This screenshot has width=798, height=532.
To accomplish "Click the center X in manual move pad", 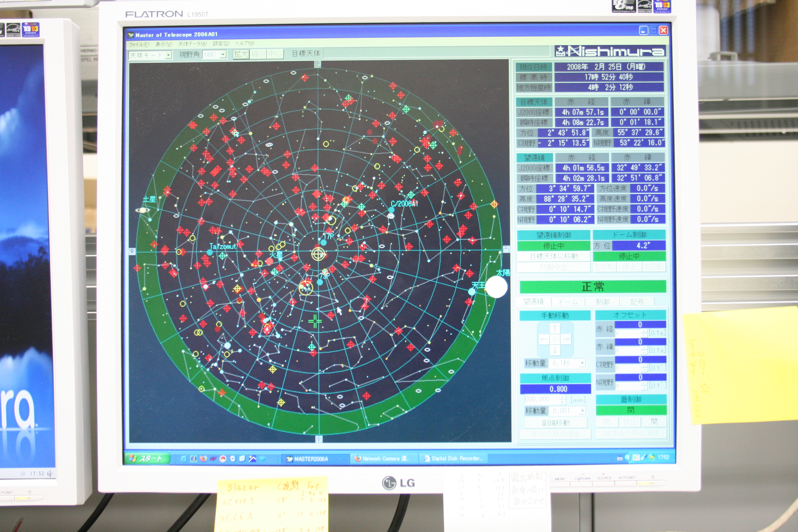I will click(555, 339).
